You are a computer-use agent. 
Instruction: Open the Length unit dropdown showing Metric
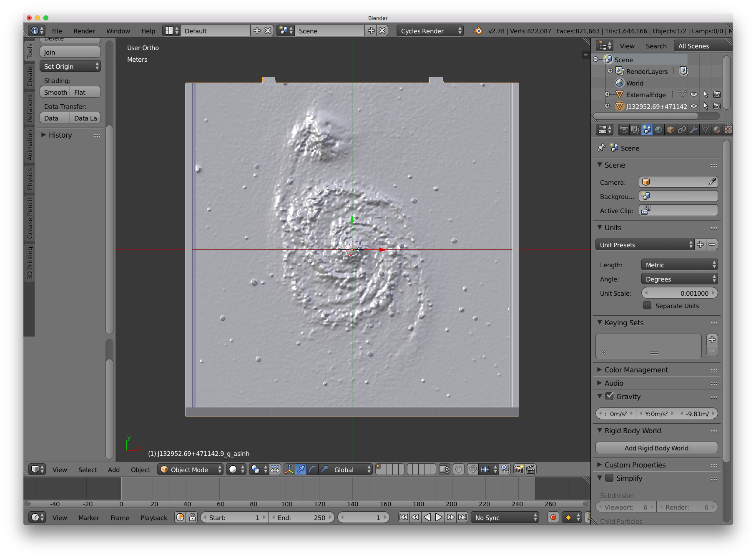pyautogui.click(x=679, y=264)
